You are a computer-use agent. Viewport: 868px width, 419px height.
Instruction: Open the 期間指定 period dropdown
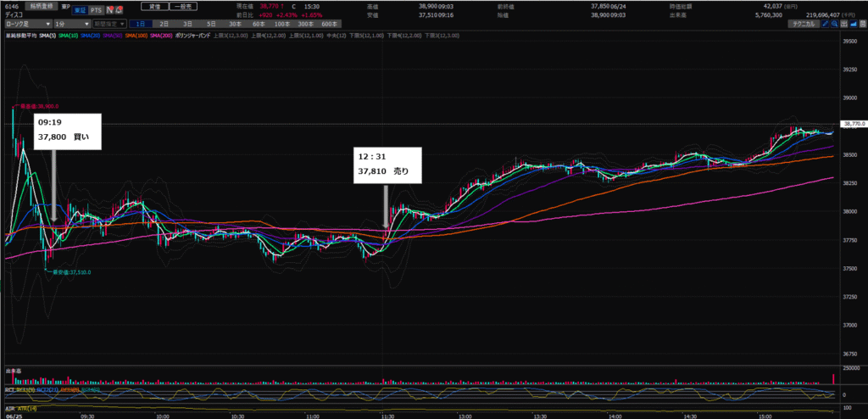[x=109, y=25]
